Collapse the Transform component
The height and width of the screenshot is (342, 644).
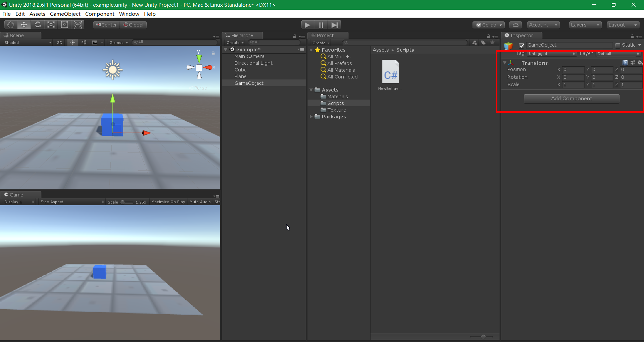pos(504,63)
